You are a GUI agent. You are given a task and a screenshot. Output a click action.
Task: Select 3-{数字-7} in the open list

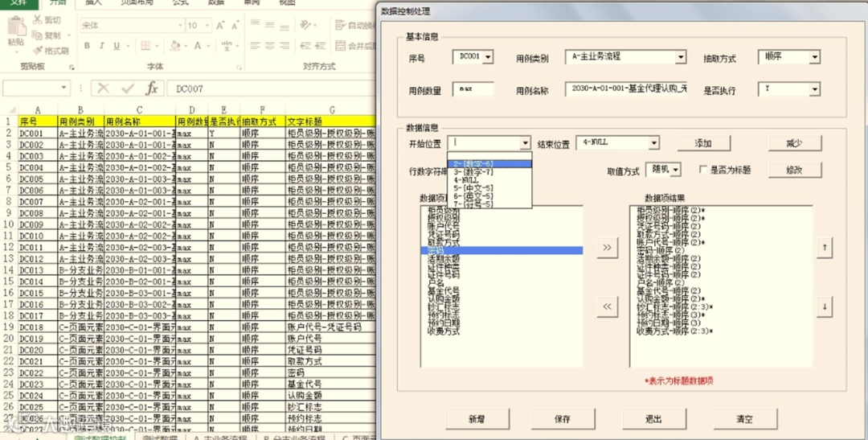coord(489,172)
